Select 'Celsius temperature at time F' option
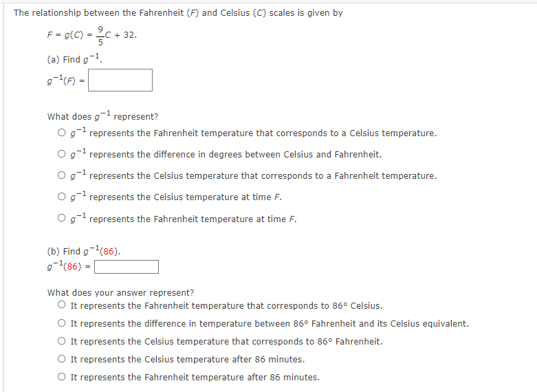Image resolution: width=537 pixels, height=392 pixels. (x=63, y=197)
